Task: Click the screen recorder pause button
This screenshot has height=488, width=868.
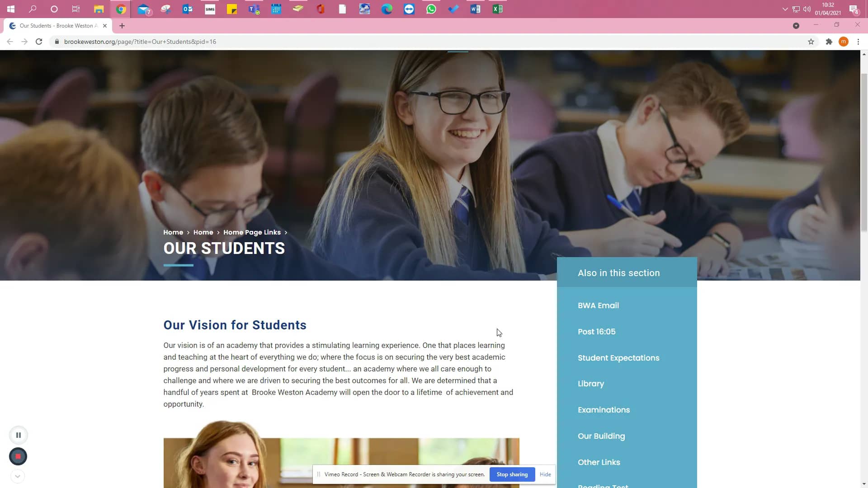Action: (18, 435)
